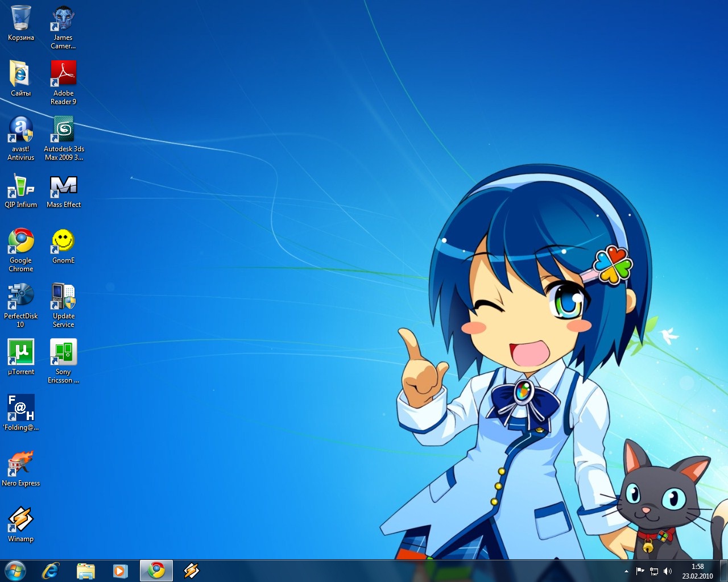Launch Internet Explorer from the taskbar
The image size is (728, 582).
pos(51,571)
